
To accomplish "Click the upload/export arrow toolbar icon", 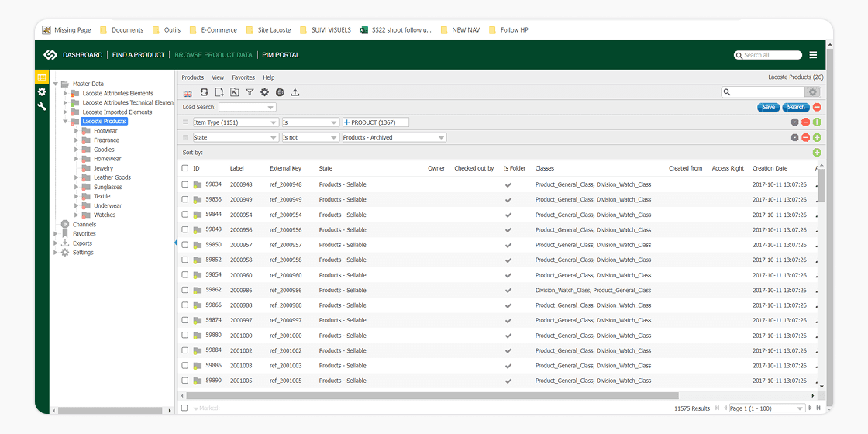I will (295, 92).
